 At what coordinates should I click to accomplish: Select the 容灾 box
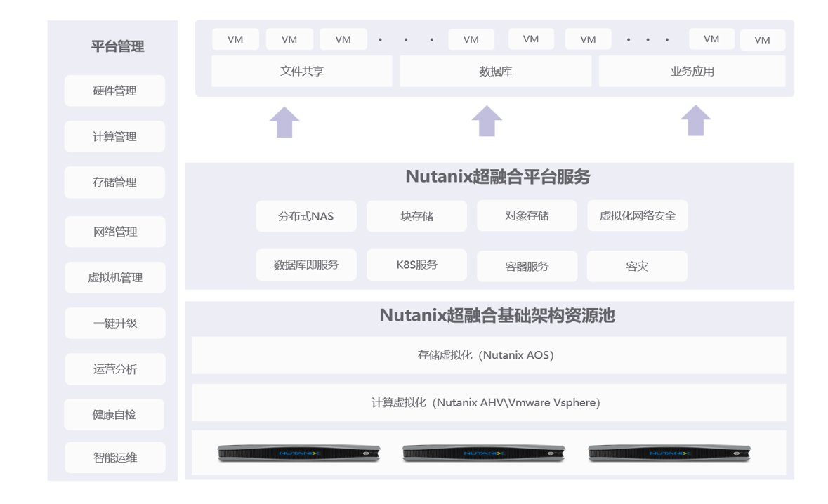tap(637, 266)
